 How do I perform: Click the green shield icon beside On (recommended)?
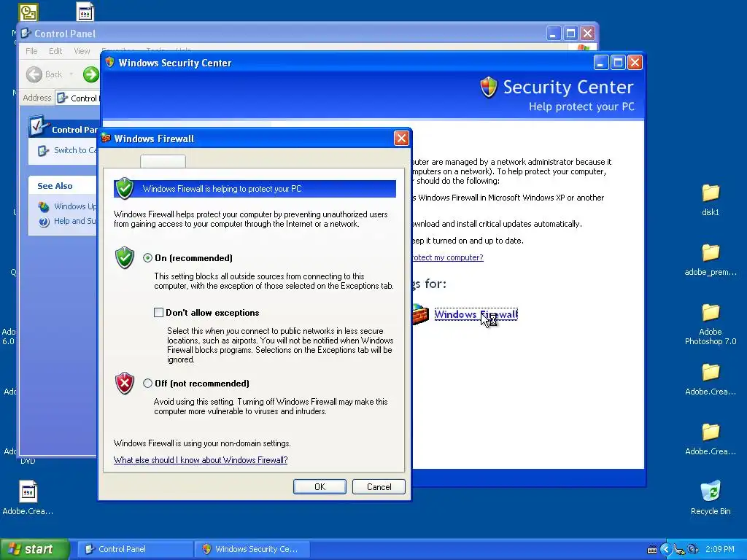(x=125, y=257)
